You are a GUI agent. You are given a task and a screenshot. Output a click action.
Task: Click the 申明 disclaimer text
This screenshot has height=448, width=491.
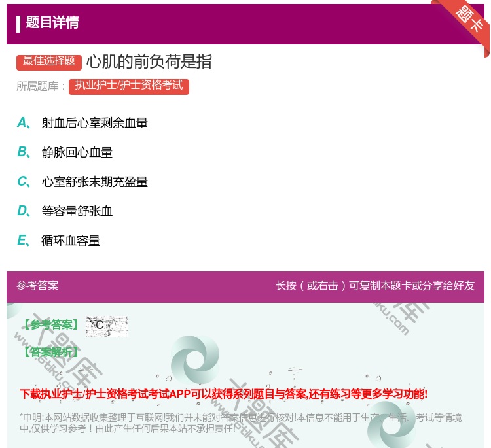point(240,422)
